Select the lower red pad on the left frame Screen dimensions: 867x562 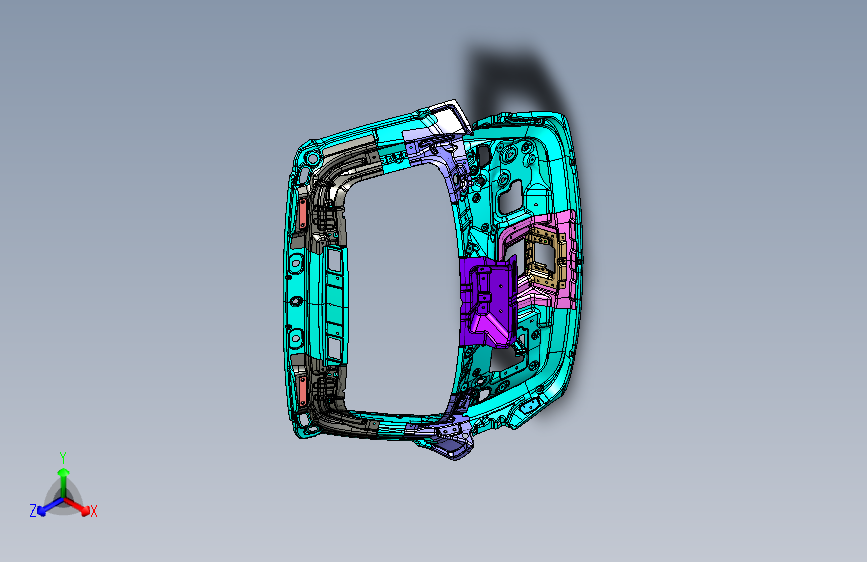pos(302,391)
